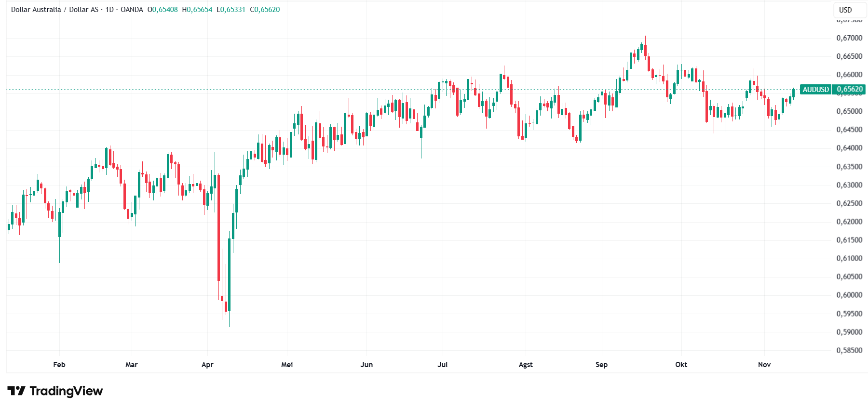Click the Okt label on time axis
Image resolution: width=868 pixels, height=409 pixels.
(681, 364)
